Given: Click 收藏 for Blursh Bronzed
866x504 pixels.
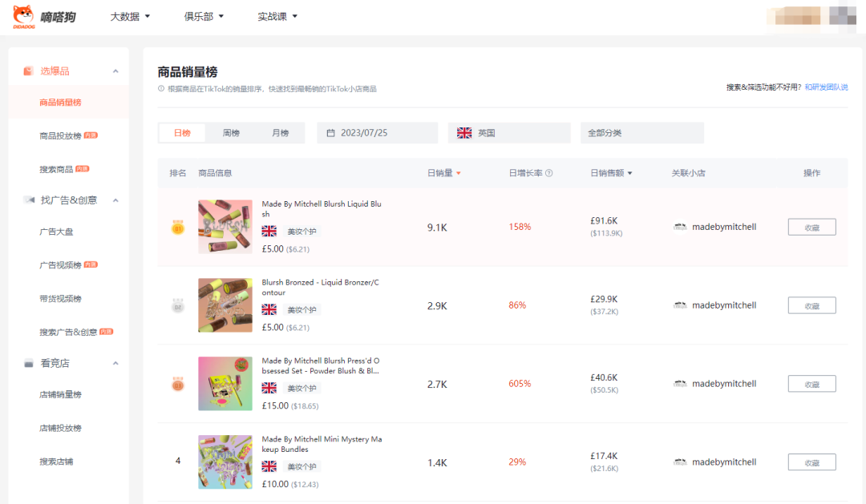Looking at the screenshot, I should click(811, 305).
